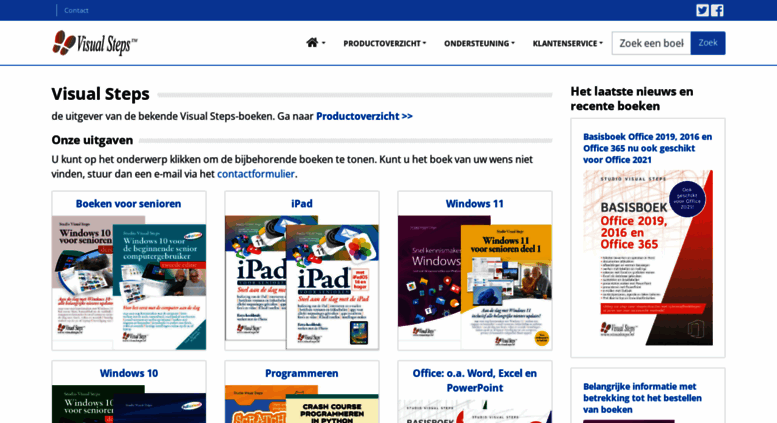
Task: Open the Basisboek Office 2019 news headline
Action: pos(647,148)
